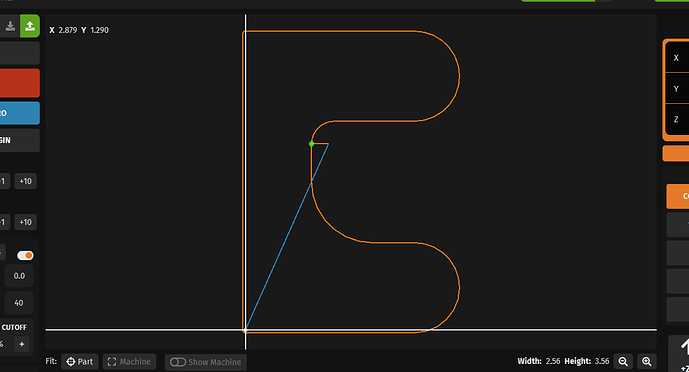
Task: Select the Z axis readout row
Action: click(677, 119)
